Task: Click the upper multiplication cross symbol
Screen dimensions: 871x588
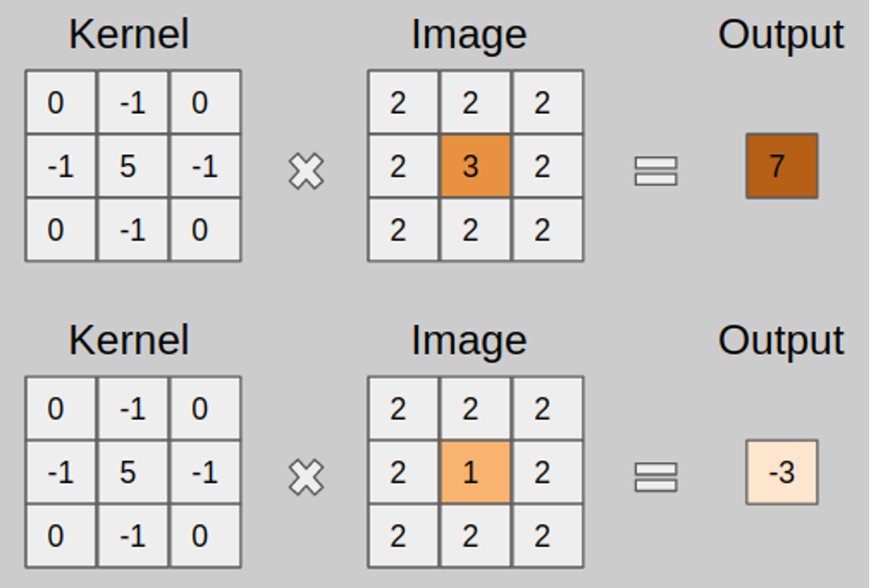Action: click(306, 171)
